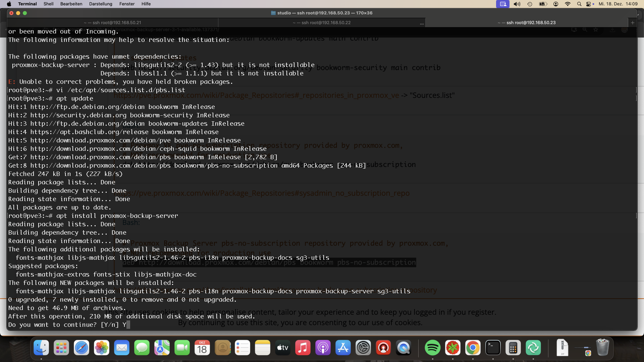Select the ssh root@192.168.50.23 tab
The height and width of the screenshot is (362, 644).
coord(527,22)
